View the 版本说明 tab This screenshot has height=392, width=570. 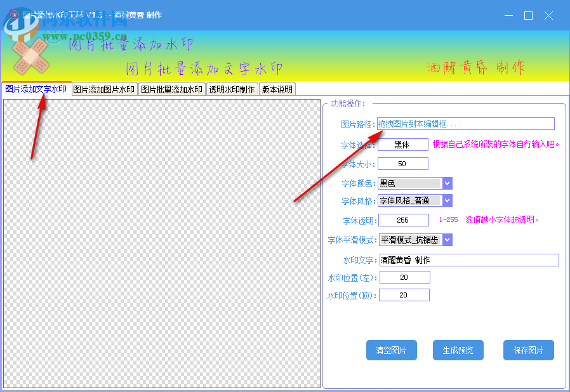[275, 89]
